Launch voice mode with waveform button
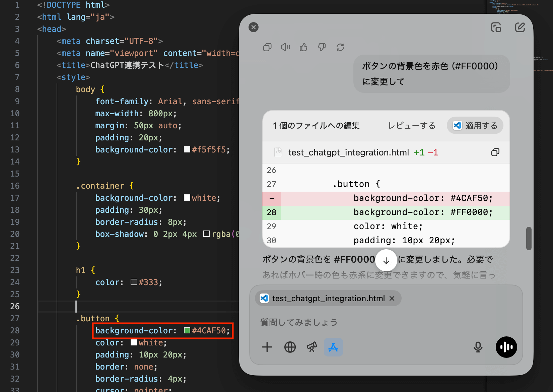The height and width of the screenshot is (392, 553). click(x=506, y=347)
